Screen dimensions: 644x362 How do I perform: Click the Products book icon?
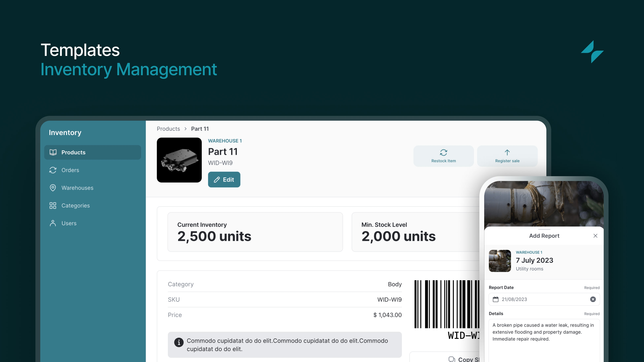click(53, 152)
